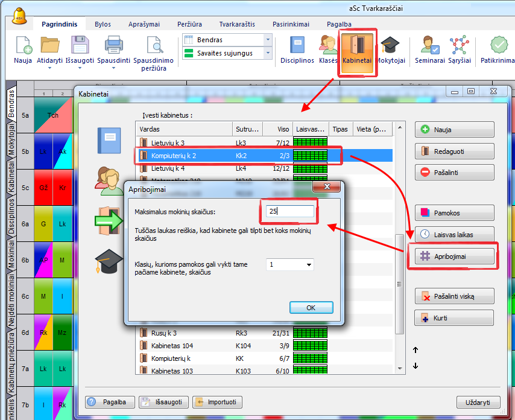Click the red 5c Gž timetable cell
Image resolution: width=515 pixels, height=420 pixels.
pos(43,188)
